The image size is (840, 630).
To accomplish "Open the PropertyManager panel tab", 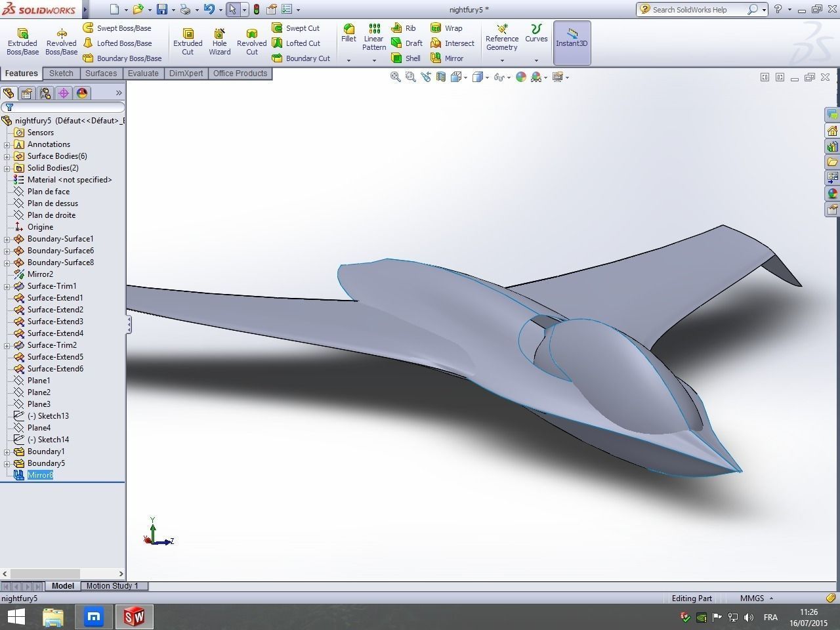I will [27, 93].
